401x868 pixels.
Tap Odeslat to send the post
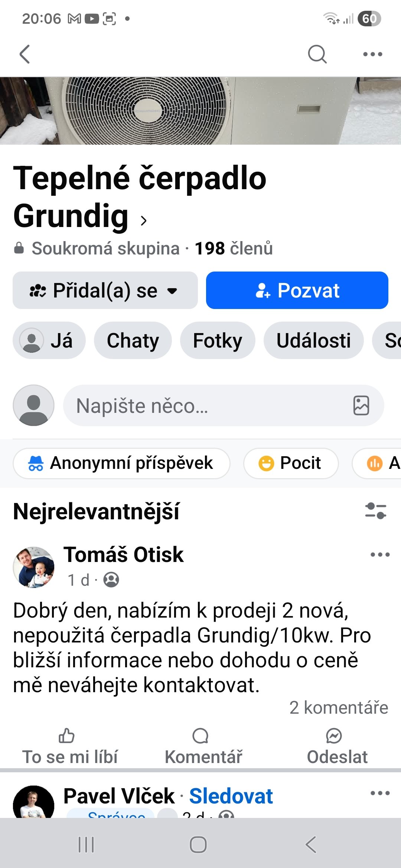tap(337, 746)
